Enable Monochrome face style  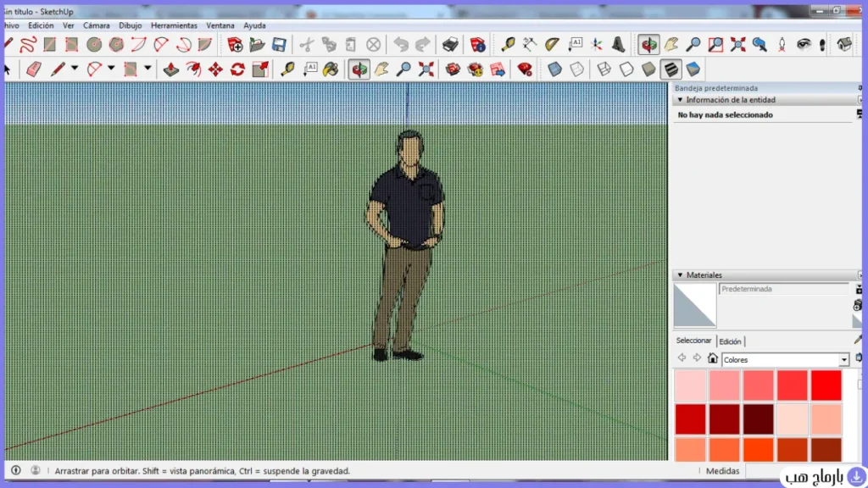coord(693,69)
